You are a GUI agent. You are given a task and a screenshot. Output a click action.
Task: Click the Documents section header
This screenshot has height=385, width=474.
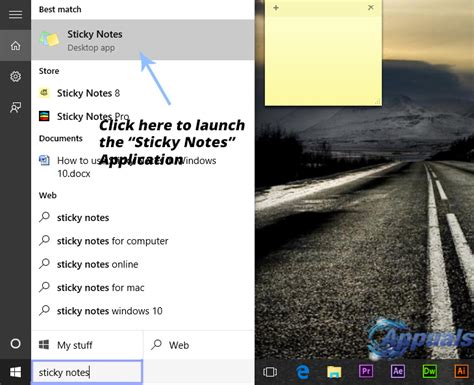61,138
